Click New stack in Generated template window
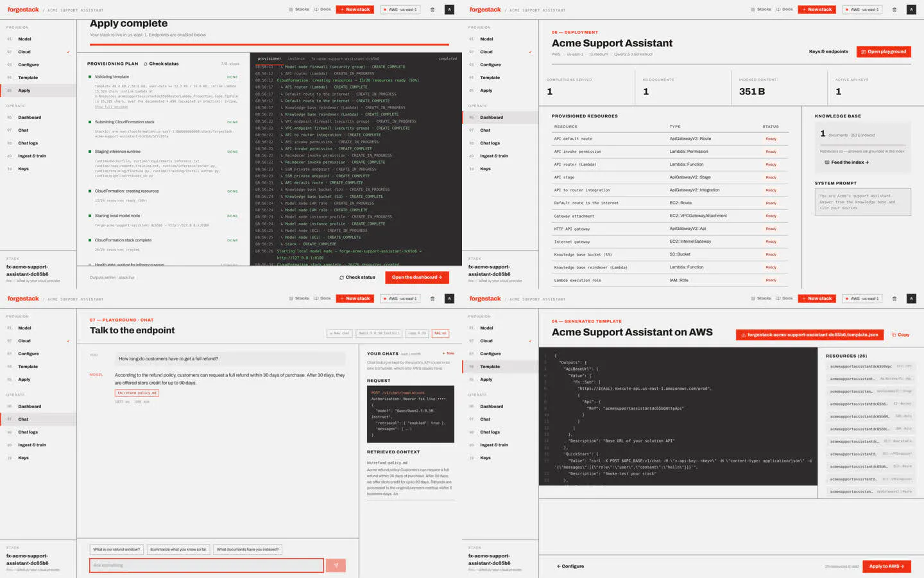The width and height of the screenshot is (924, 578). pyautogui.click(x=817, y=299)
